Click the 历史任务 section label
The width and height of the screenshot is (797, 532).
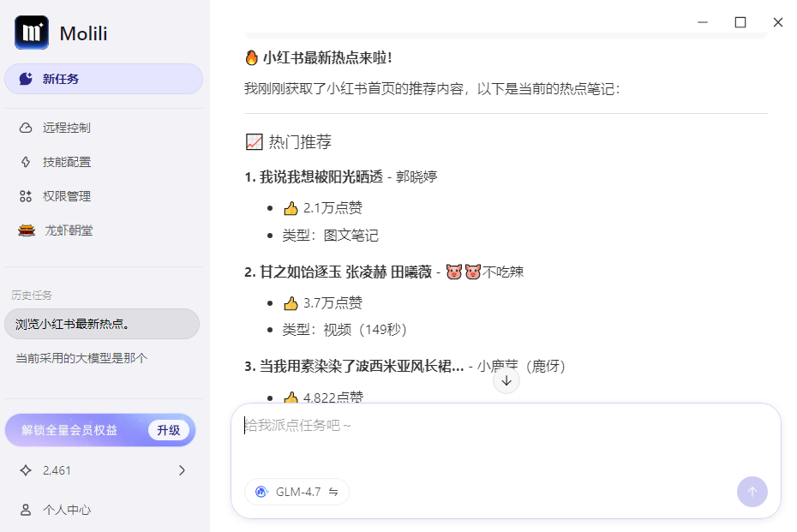click(x=32, y=296)
